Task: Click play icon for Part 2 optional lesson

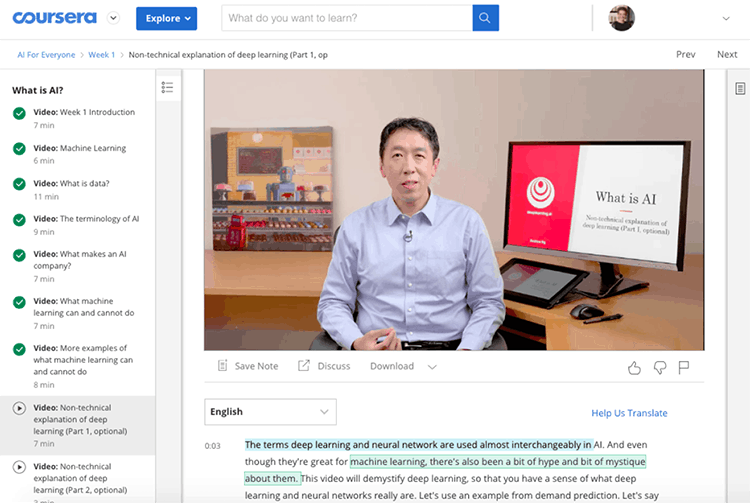Action: coord(19,467)
